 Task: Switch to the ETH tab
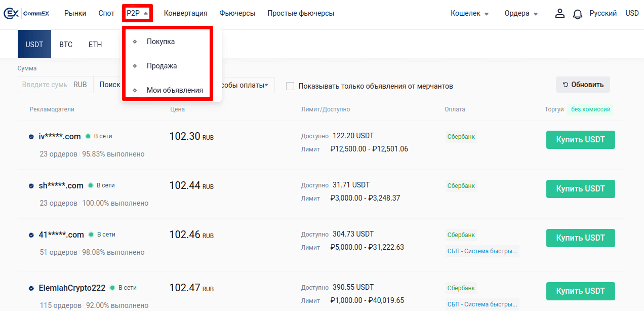pos(95,45)
